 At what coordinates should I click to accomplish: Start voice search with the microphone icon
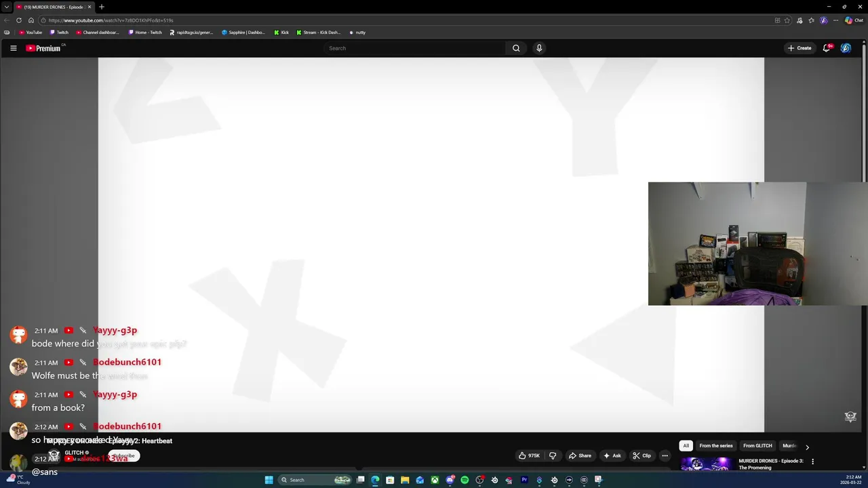pos(539,48)
